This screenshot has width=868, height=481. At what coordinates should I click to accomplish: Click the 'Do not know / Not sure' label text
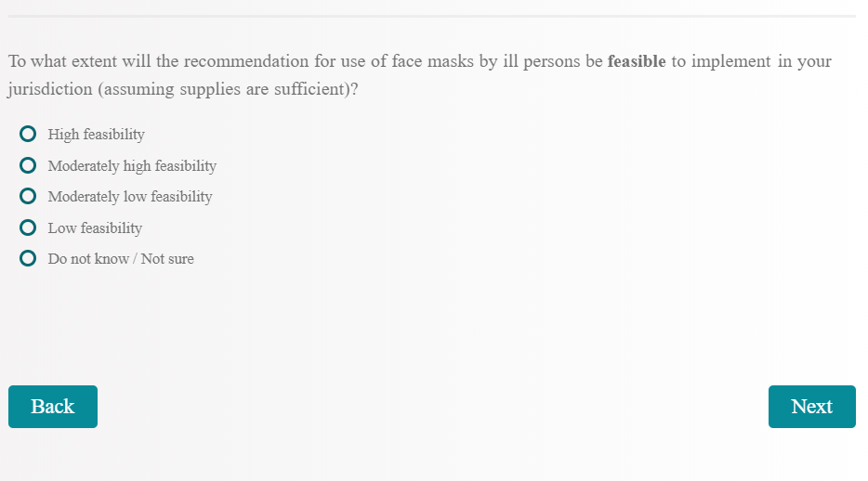tap(121, 259)
